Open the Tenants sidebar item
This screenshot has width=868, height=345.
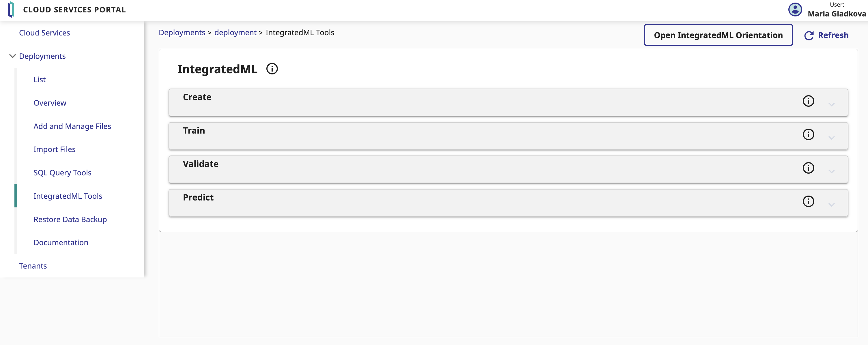coord(33,266)
